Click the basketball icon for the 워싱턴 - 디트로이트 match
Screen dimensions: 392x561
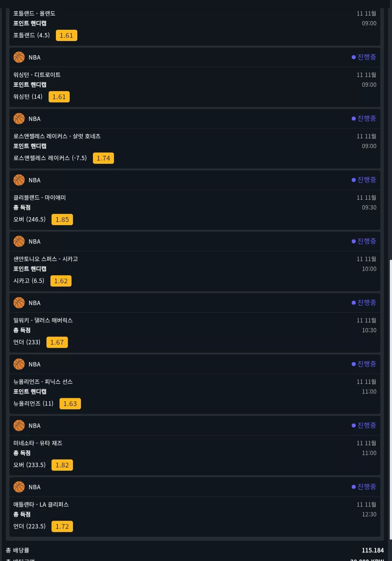pos(19,57)
